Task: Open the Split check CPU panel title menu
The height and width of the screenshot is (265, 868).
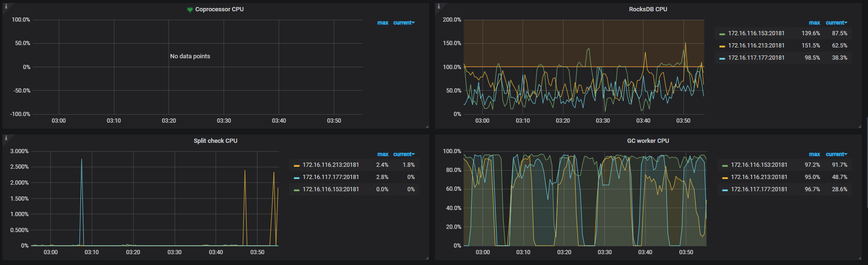Action: coord(215,141)
